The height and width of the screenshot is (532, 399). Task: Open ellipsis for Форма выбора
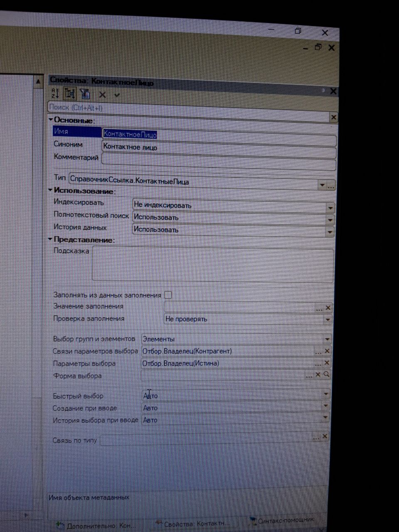click(x=309, y=375)
